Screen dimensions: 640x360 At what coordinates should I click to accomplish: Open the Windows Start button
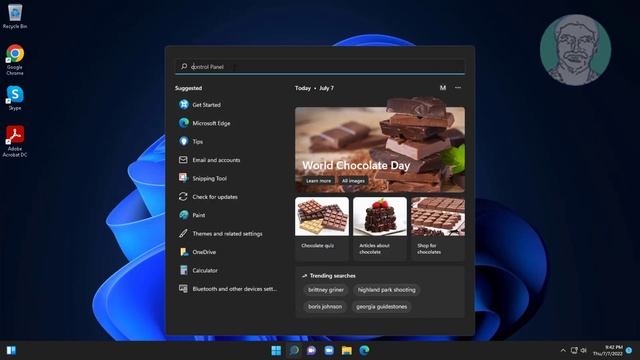point(276,350)
